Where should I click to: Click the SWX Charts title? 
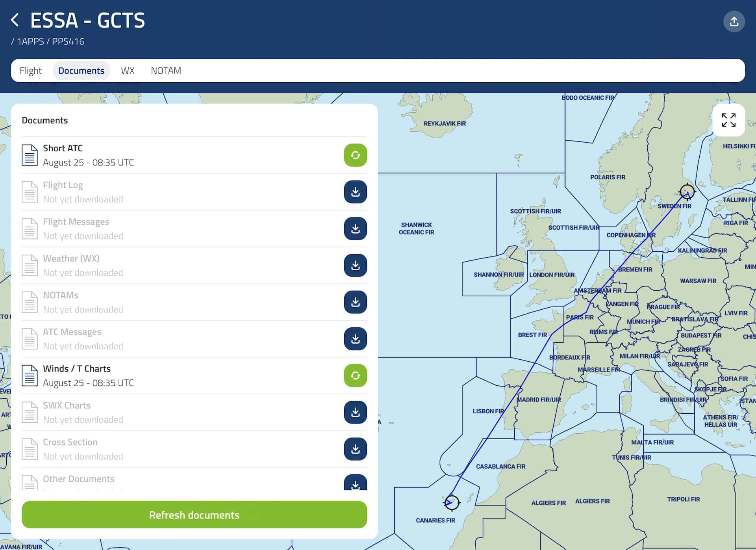pyautogui.click(x=67, y=405)
